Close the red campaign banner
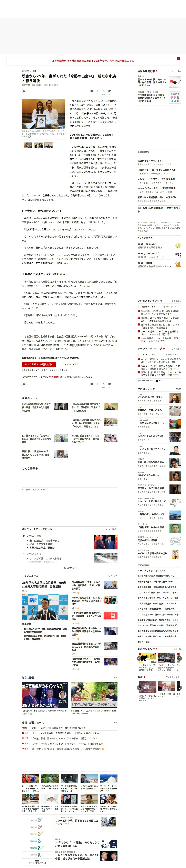186x868 pixels. point(178,58)
